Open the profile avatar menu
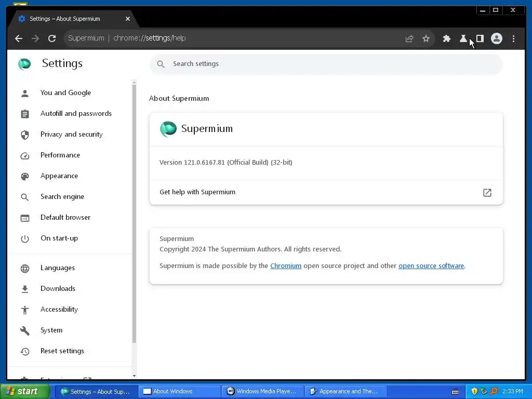 (x=496, y=38)
